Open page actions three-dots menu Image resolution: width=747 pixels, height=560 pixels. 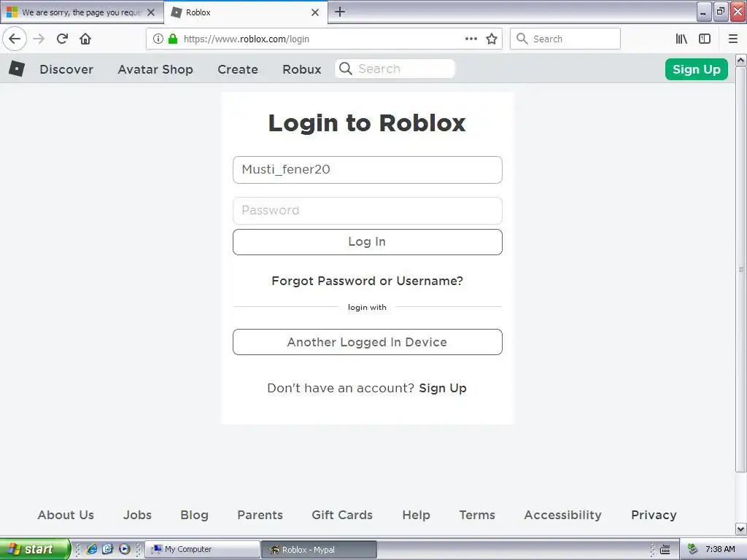(x=471, y=39)
